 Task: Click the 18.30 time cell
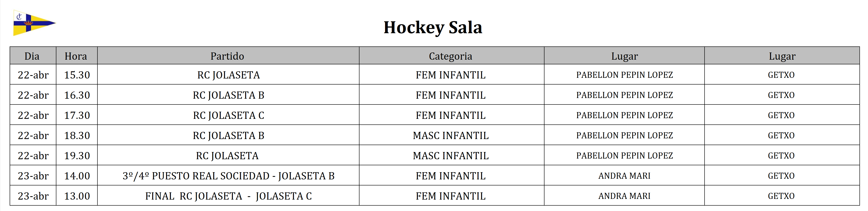77,135
